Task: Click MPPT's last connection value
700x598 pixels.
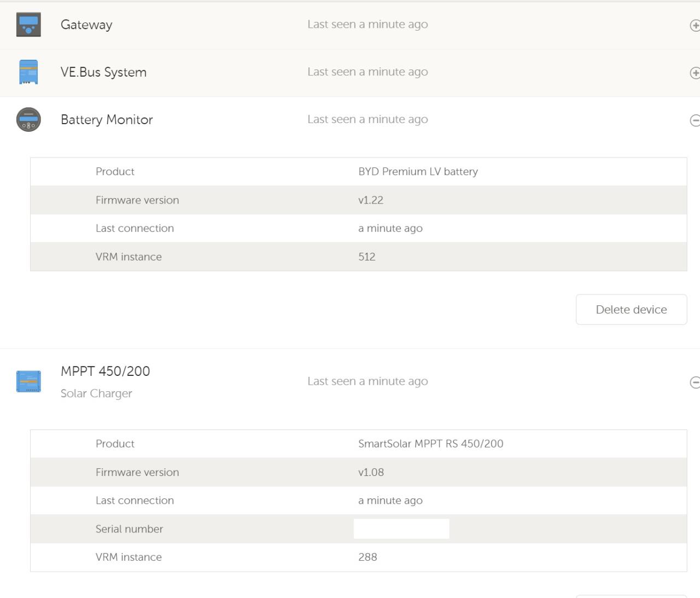Action: (390, 501)
